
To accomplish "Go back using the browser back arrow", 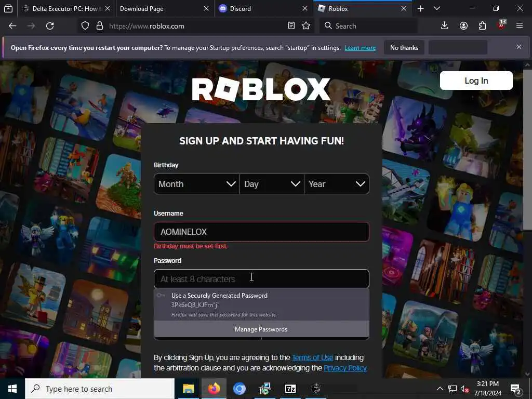I will tap(12, 26).
